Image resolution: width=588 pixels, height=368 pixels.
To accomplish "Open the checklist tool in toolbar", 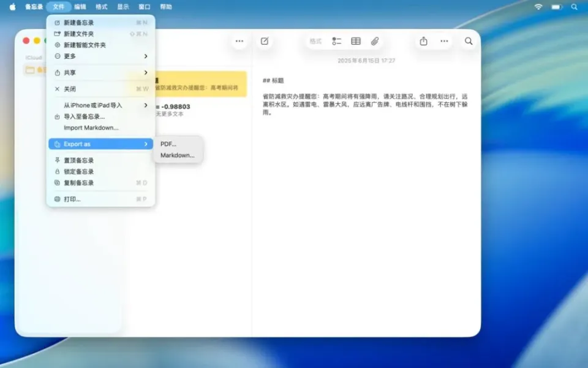I will (336, 41).
